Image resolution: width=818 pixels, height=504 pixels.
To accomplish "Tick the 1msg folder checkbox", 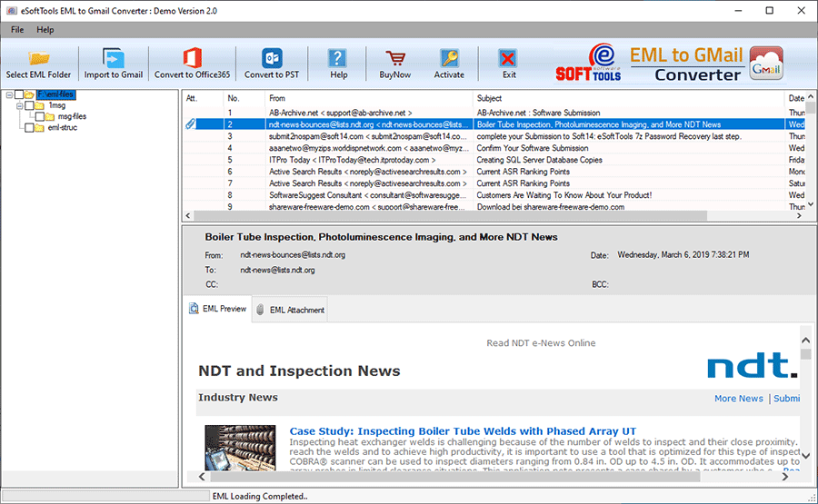I will click(29, 105).
